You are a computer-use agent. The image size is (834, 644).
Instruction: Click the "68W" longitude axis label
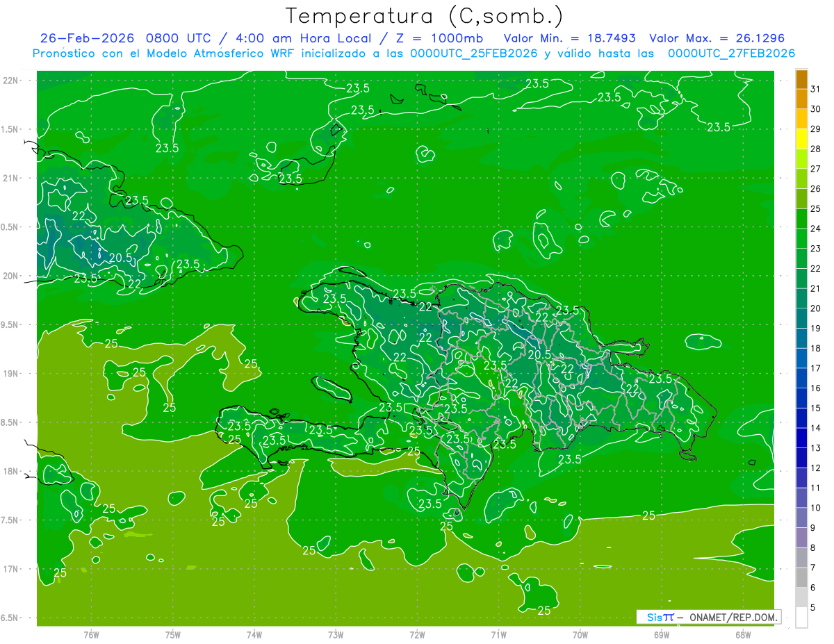[743, 634]
